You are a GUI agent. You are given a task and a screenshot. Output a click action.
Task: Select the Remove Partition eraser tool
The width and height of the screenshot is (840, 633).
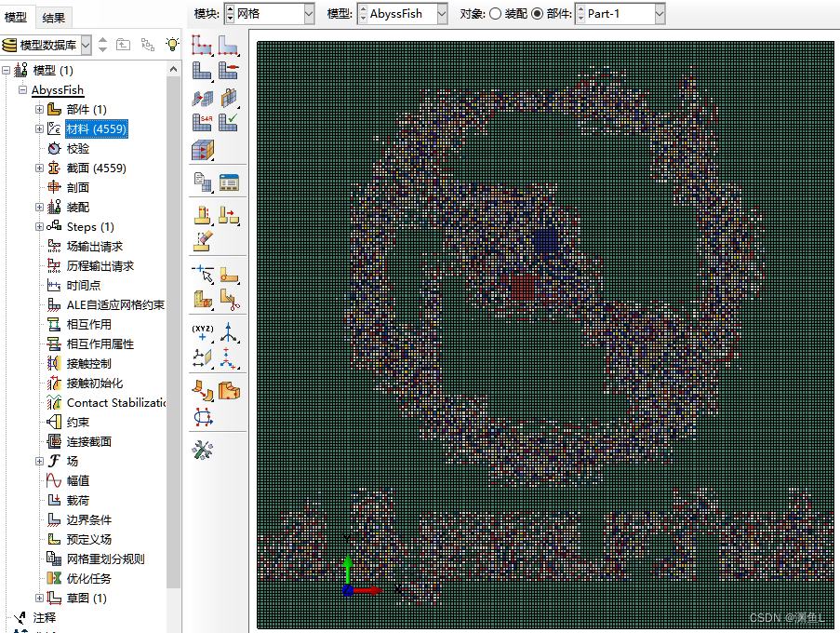tap(203, 241)
